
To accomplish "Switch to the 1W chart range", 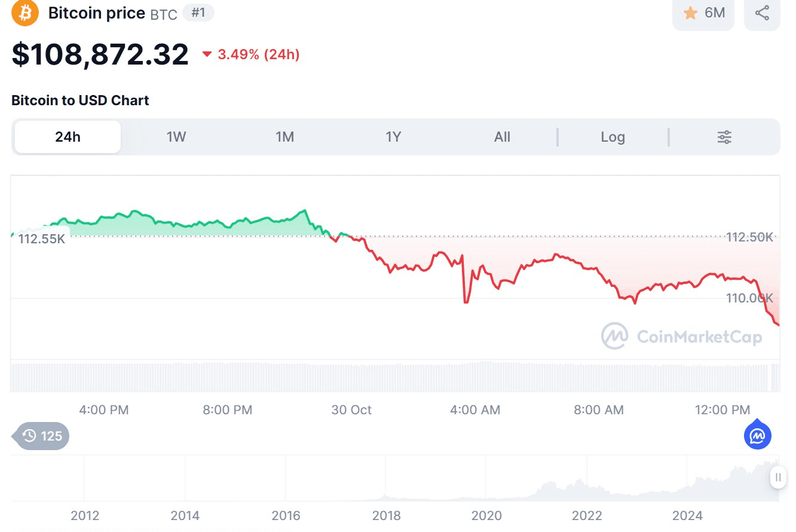I will tap(176, 137).
